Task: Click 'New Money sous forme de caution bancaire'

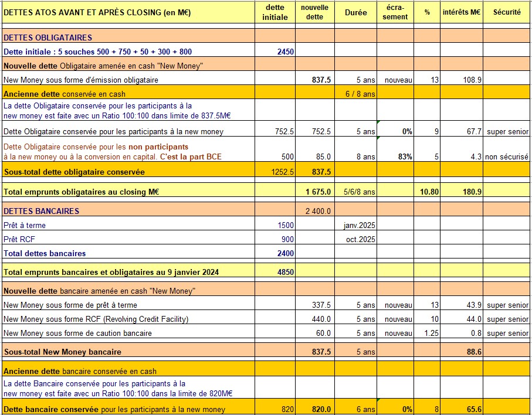Action: point(77,334)
